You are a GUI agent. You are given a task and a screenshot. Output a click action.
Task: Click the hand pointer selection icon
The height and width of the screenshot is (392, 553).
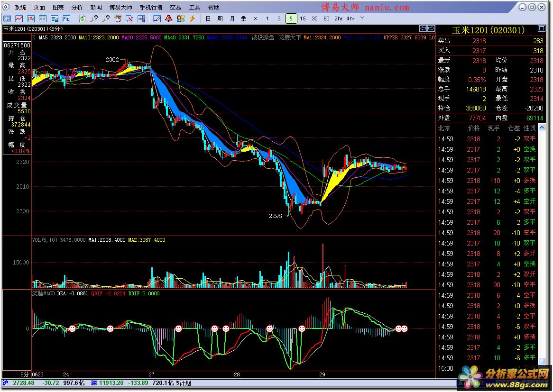[118, 18]
